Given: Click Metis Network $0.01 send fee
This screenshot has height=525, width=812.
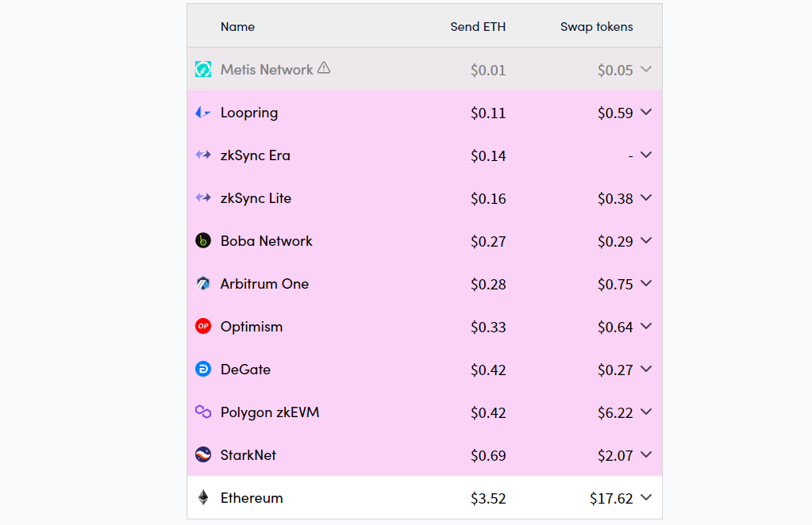Looking at the screenshot, I should tap(488, 70).
